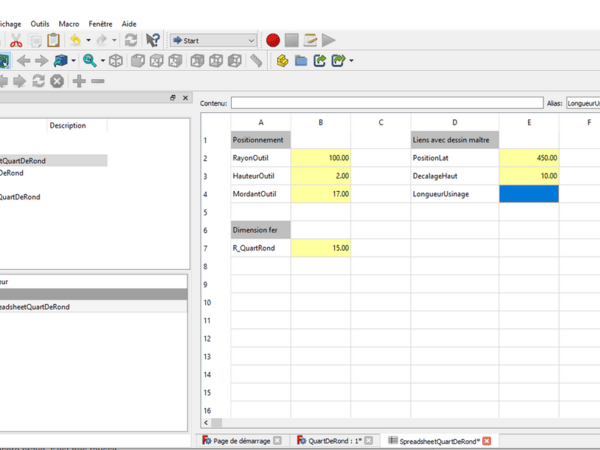
Task: Click the isometric view cube icon
Action: tap(116, 61)
